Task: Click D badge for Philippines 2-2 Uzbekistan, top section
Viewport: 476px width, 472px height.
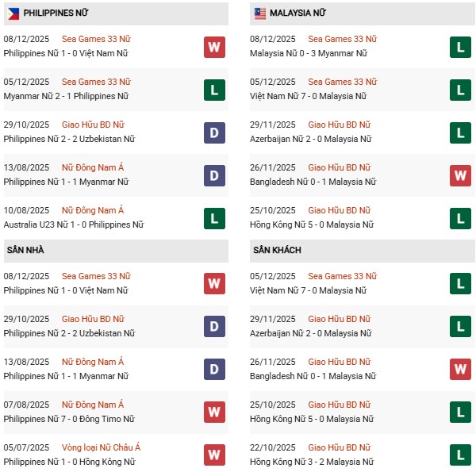Action: click(x=214, y=132)
